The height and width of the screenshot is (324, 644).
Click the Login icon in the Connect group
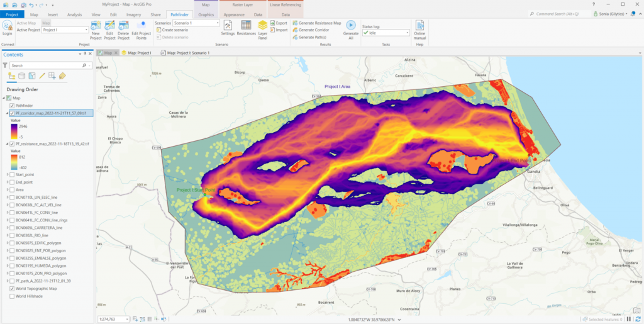click(x=7, y=25)
